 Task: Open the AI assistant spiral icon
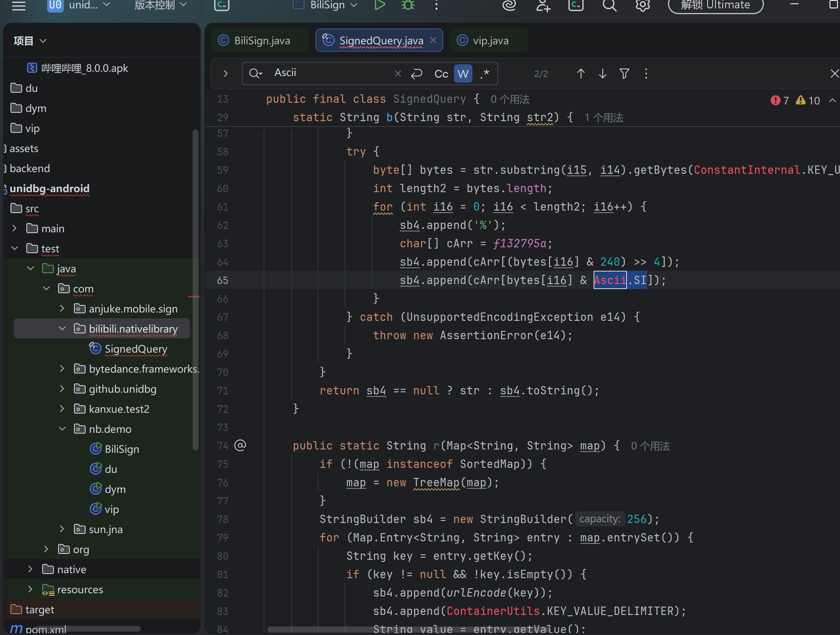coord(509,5)
